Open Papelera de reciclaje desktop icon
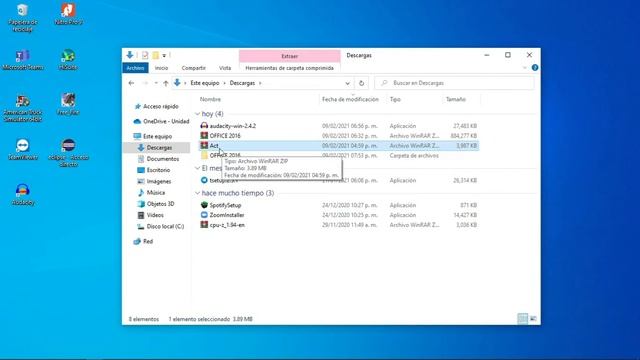640x360 pixels. click(x=22, y=18)
